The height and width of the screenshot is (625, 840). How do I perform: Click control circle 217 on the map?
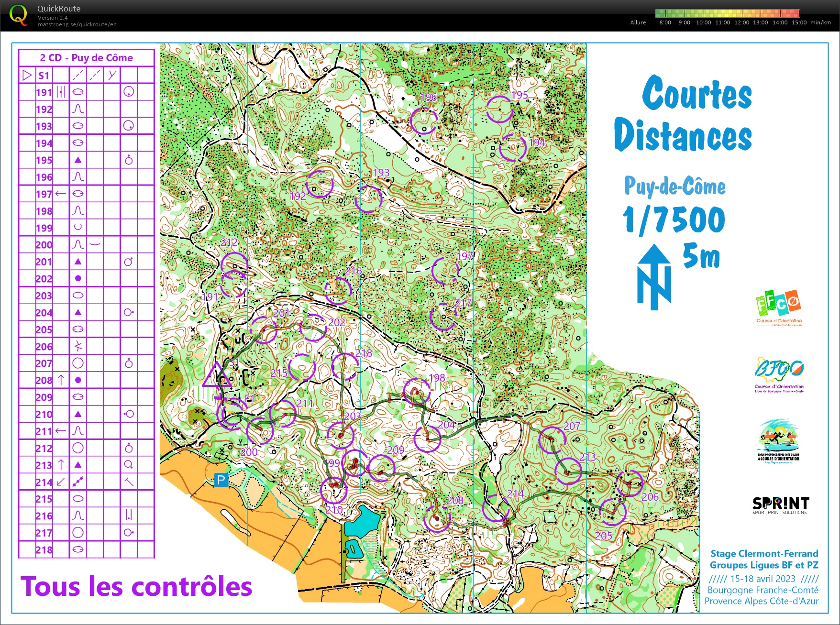coord(443,317)
